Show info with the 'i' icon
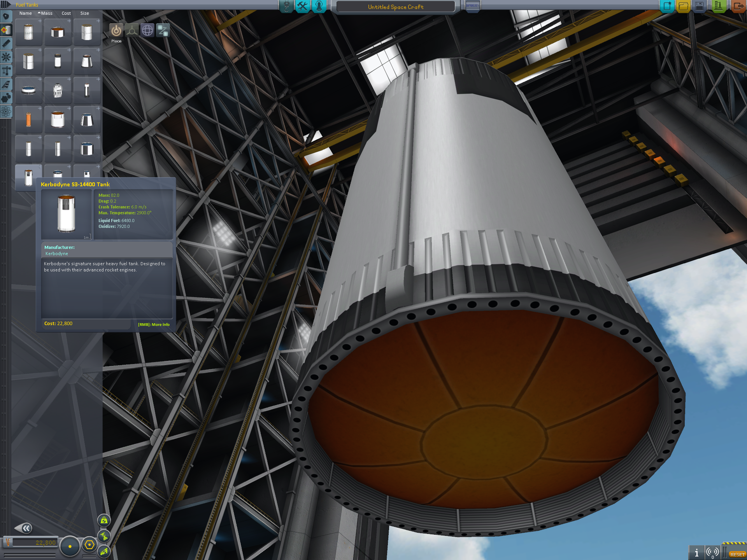Image resolution: width=747 pixels, height=560 pixels. pyautogui.click(x=696, y=552)
